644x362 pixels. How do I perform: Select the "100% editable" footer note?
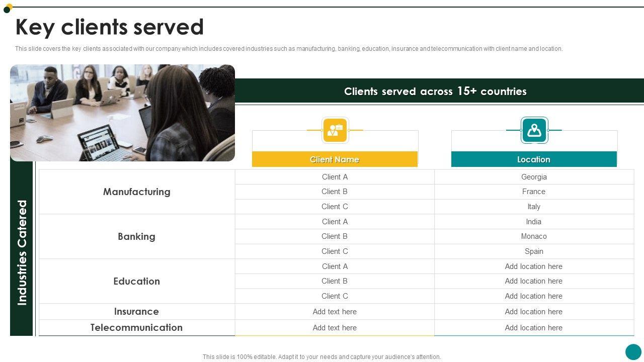pos(322,357)
